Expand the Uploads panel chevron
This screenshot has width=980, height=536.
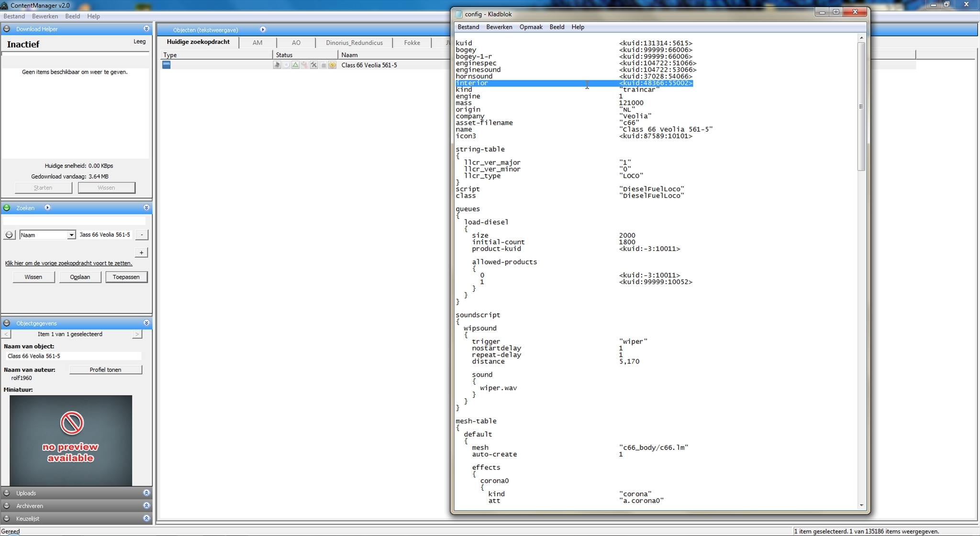point(146,493)
